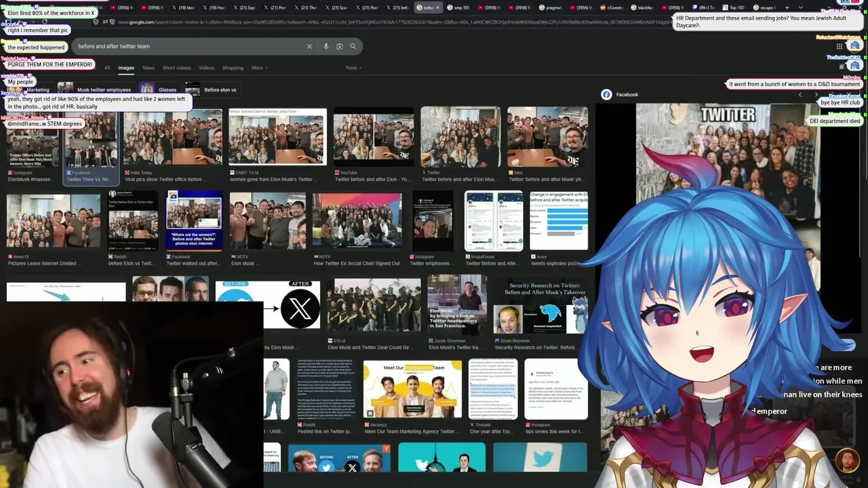This screenshot has height=488, width=868.
Task: Switch to the escape browser tab
Action: 766,7
